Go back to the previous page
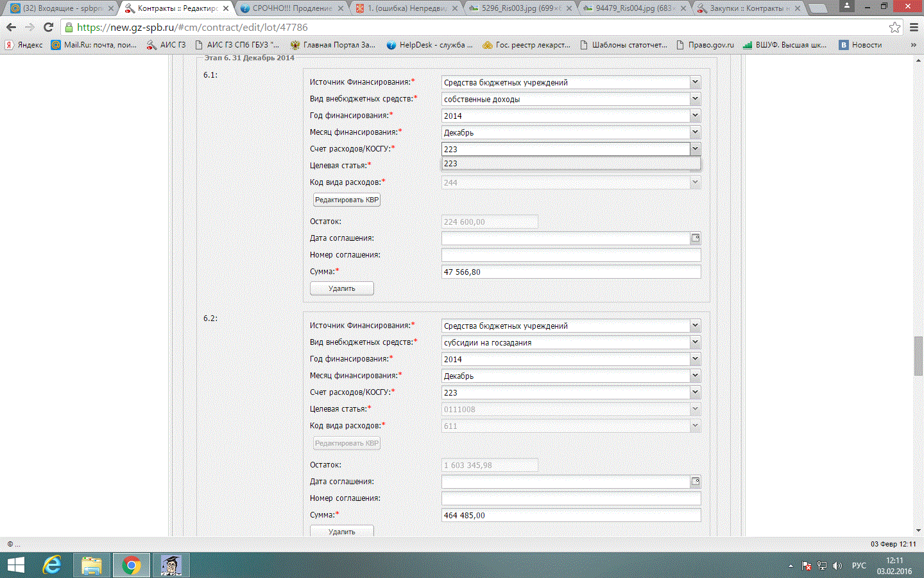 tap(11, 28)
